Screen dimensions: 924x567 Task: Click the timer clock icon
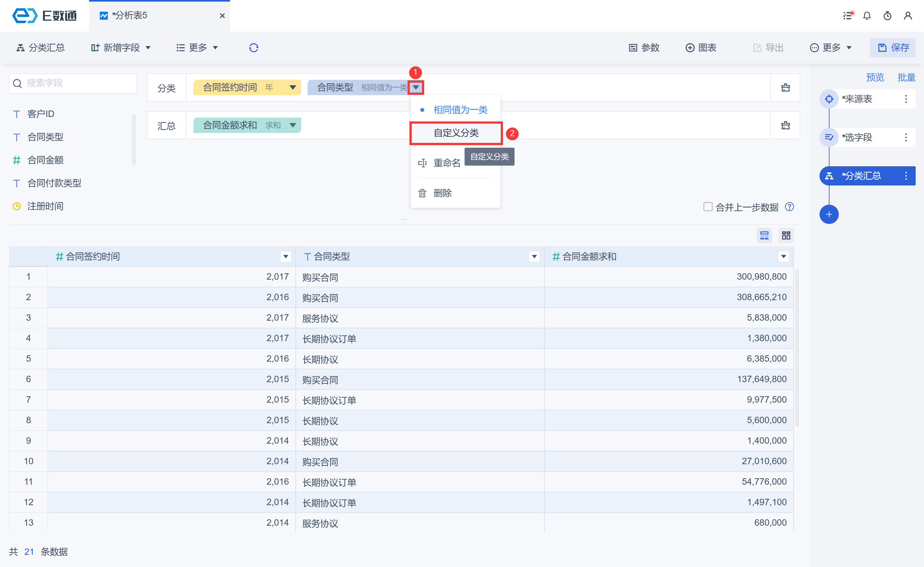[x=887, y=16]
